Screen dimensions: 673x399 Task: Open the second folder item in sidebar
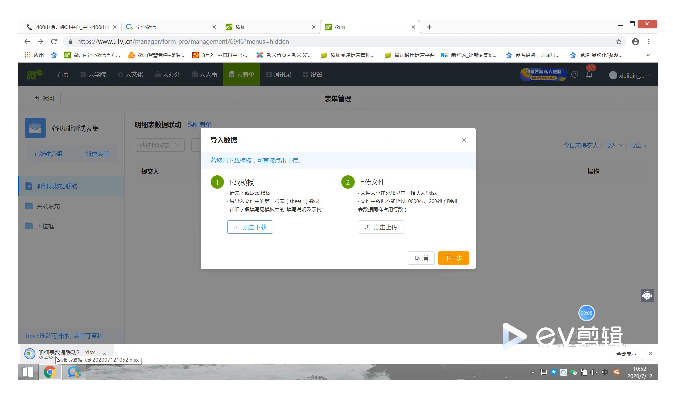coord(71,226)
